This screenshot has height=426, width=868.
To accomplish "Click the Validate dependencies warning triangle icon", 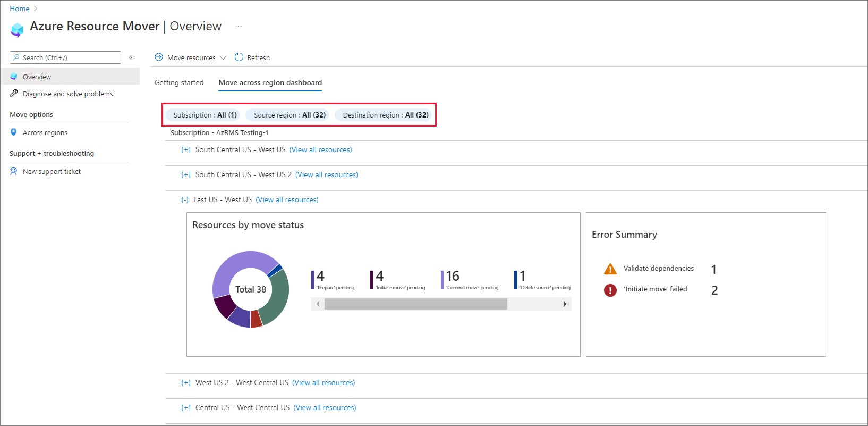I will pyautogui.click(x=610, y=269).
